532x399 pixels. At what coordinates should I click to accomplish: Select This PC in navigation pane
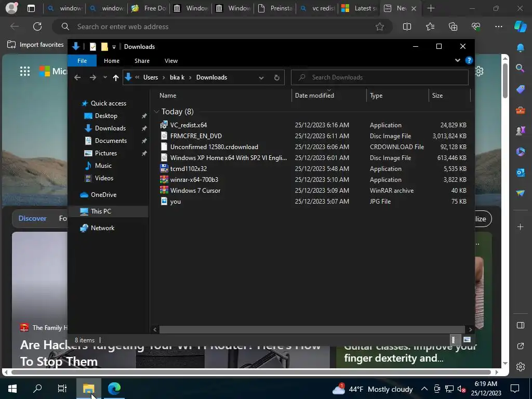pyautogui.click(x=100, y=211)
